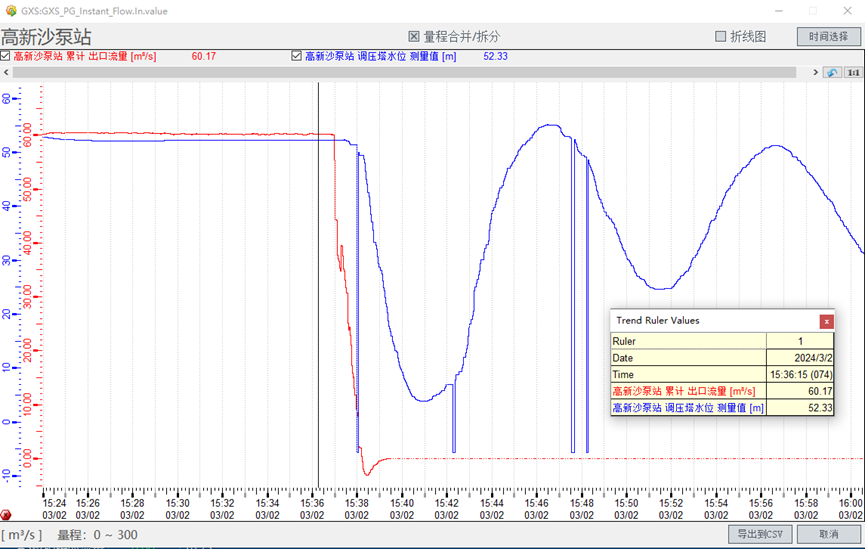Select the Ruler row in values panel
Viewport: 865px width, 549px height.
click(721, 341)
